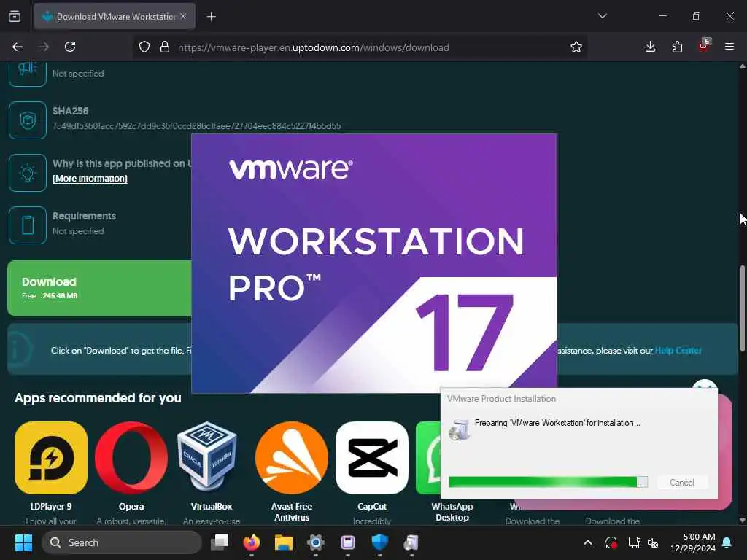Open the blue shield taskbar icon

(x=379, y=542)
